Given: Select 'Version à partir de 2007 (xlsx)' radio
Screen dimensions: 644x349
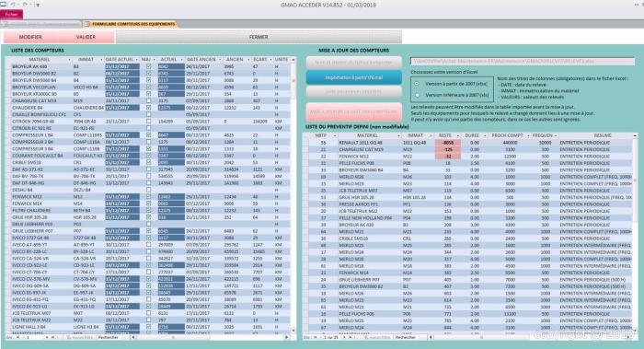Looking at the screenshot, I should pos(418,84).
